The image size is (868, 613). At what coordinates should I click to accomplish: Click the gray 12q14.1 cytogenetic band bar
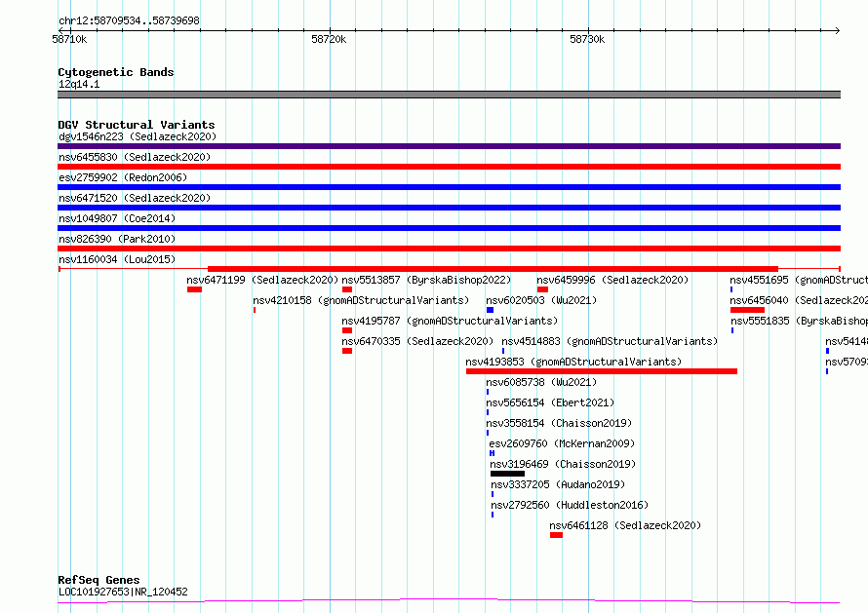449,95
